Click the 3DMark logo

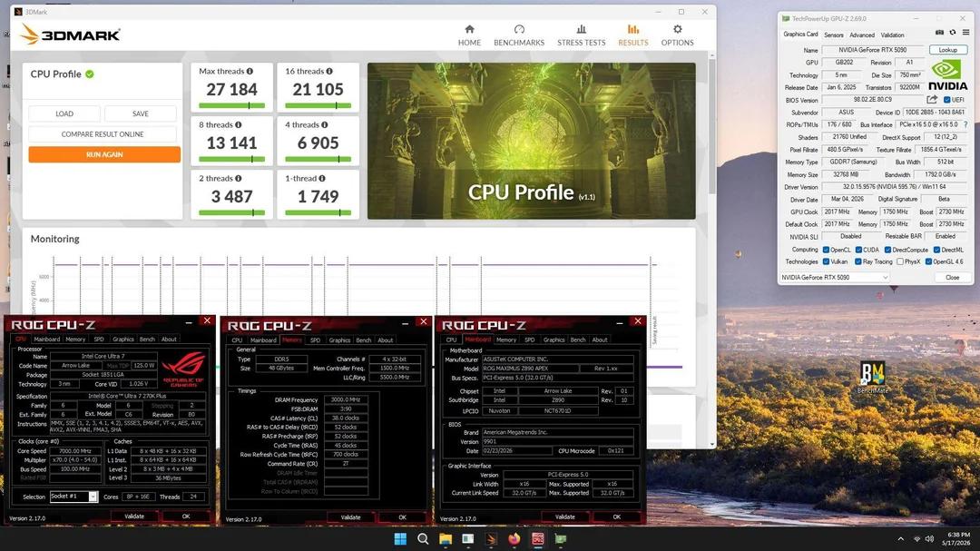(70, 34)
